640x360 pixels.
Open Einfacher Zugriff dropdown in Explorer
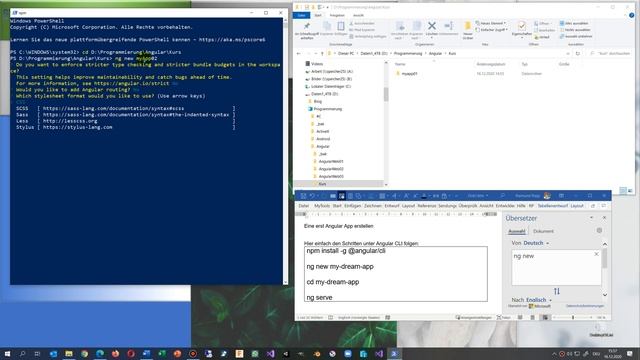coord(492,30)
